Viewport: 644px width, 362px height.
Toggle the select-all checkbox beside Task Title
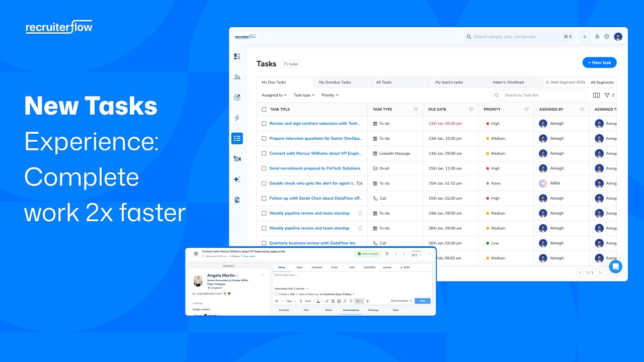(x=264, y=109)
